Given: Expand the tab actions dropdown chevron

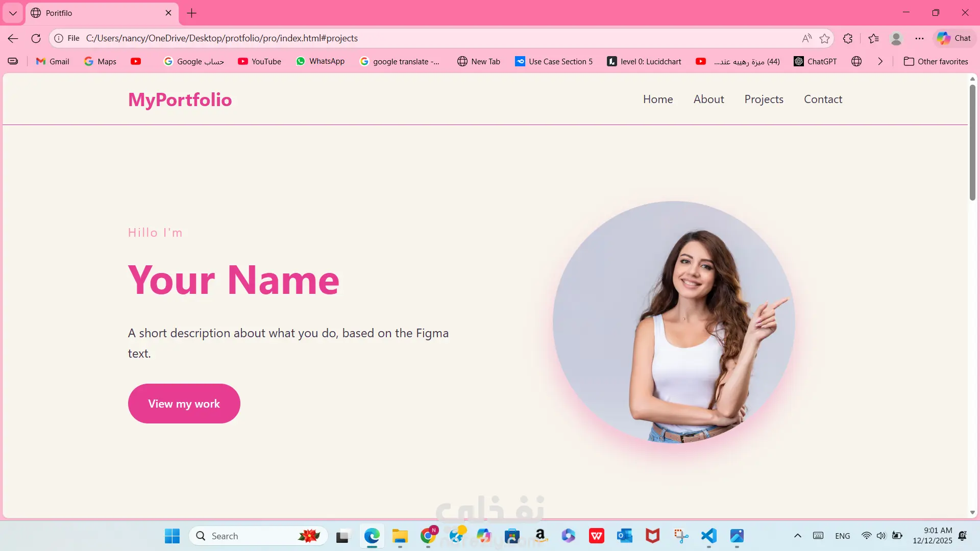Looking at the screenshot, I should 13,13.
